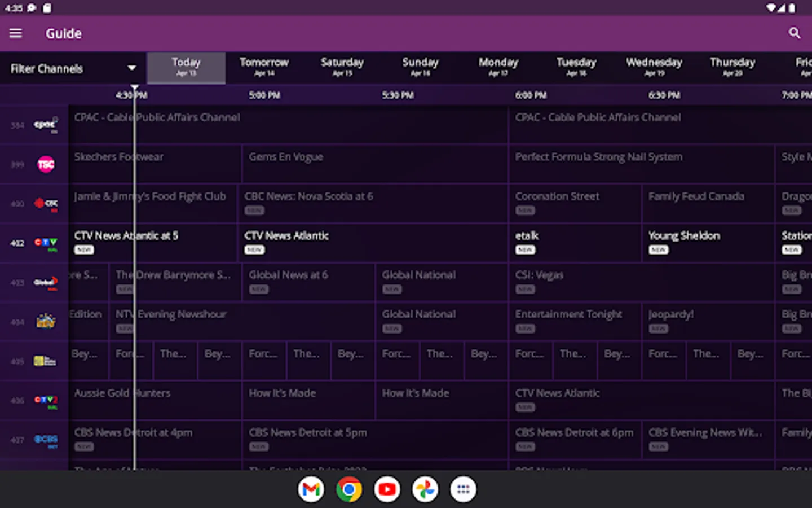Open Jamie & Jimmy's Food Fight Club
The width and height of the screenshot is (812, 508).
pos(153,203)
